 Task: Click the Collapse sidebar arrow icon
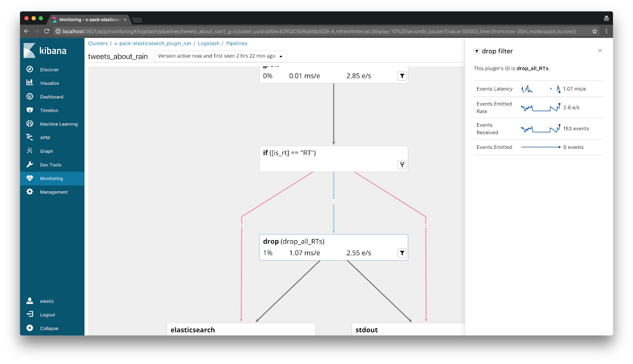tap(30, 328)
